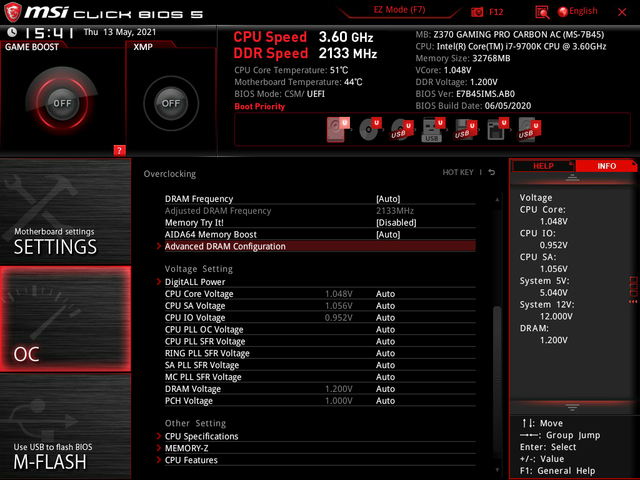Click the MSI dragon shield logo
Screen dimensions: 640x480
(x=12, y=12)
